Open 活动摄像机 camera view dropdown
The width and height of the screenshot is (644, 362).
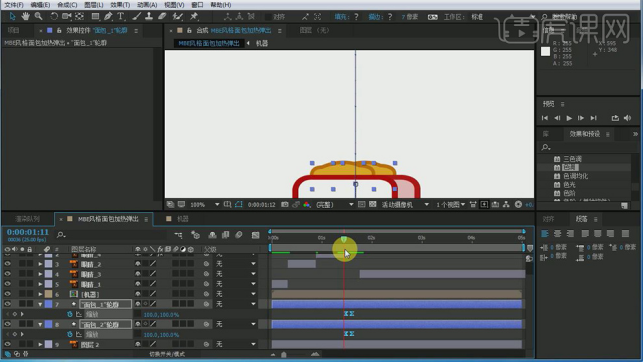pos(405,204)
